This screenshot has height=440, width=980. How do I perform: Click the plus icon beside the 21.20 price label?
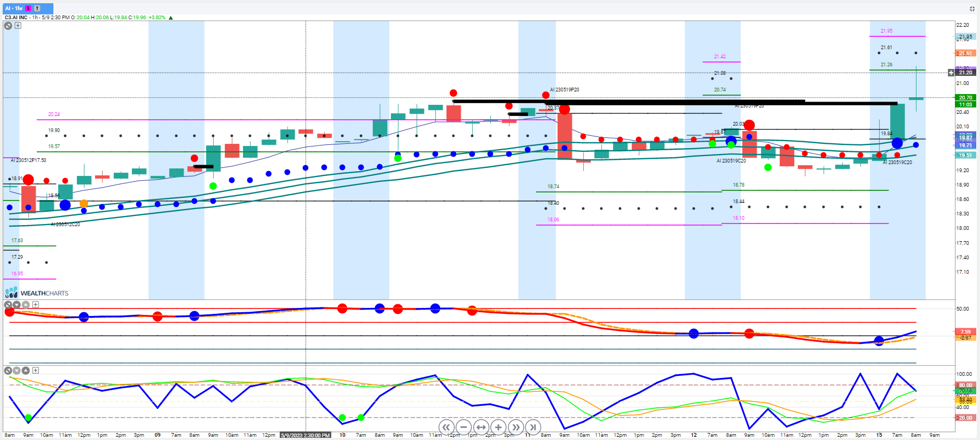pos(951,73)
